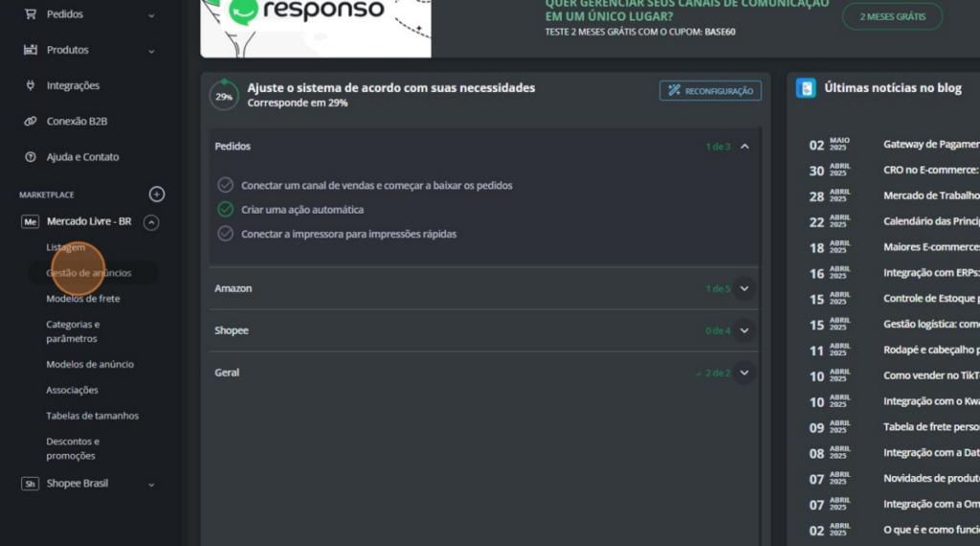Click the Mercado Livre 'Me' badge icon

point(31,222)
